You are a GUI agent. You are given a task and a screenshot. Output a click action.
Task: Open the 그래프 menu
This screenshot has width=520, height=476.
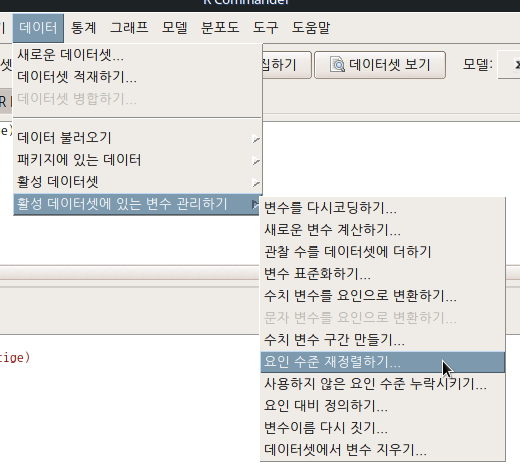[x=129, y=28]
